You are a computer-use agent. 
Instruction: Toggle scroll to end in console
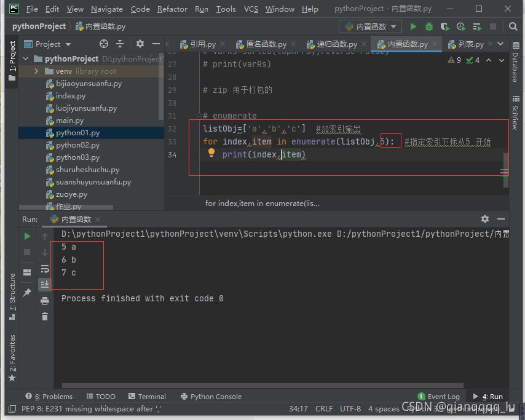45,284
